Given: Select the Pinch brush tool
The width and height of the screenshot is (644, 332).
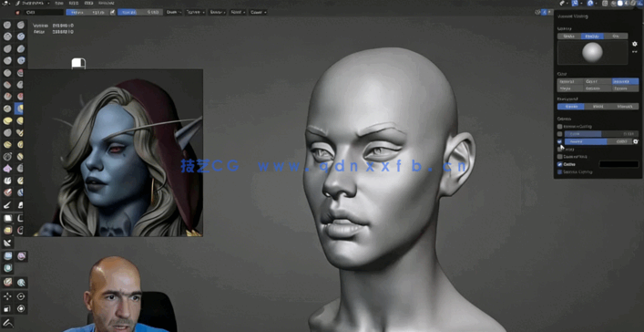Looking at the screenshot, I should (x=7, y=109).
